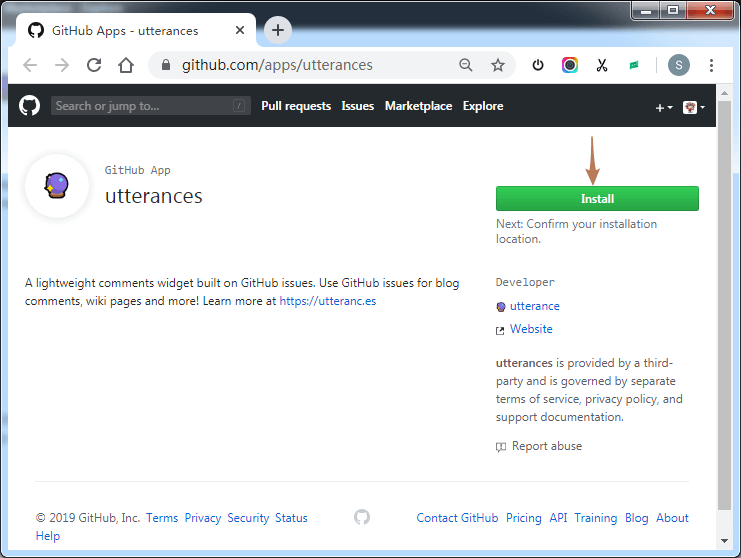The height and width of the screenshot is (558, 741).
Task: Open the Pricing footer link
Action: click(524, 518)
